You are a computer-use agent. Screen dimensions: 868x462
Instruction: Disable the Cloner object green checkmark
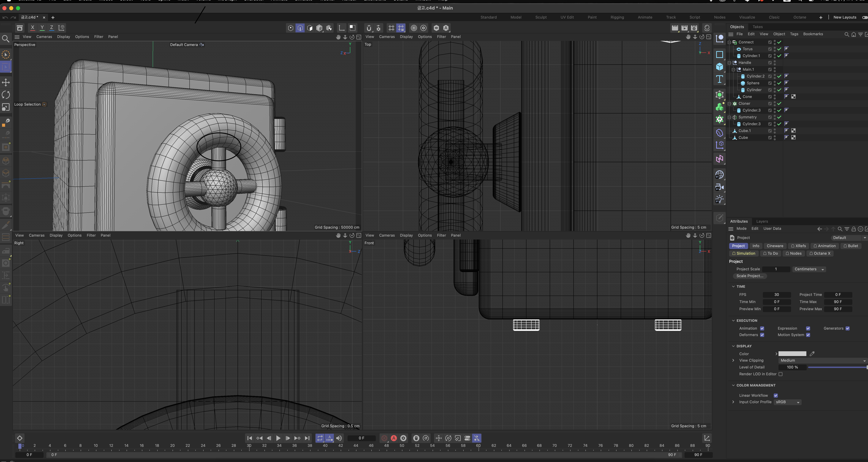tap(779, 104)
